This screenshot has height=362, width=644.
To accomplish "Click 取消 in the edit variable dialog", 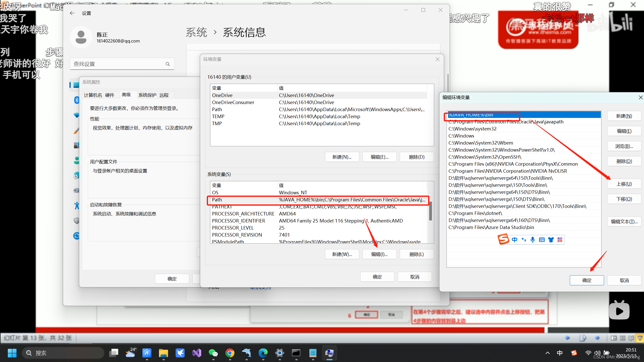I will click(624, 280).
